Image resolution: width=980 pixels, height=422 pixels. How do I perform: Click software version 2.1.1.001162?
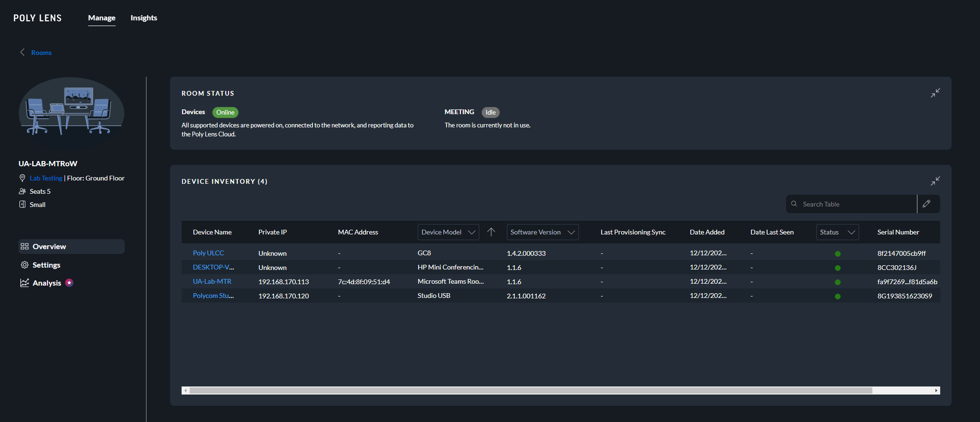tap(526, 296)
